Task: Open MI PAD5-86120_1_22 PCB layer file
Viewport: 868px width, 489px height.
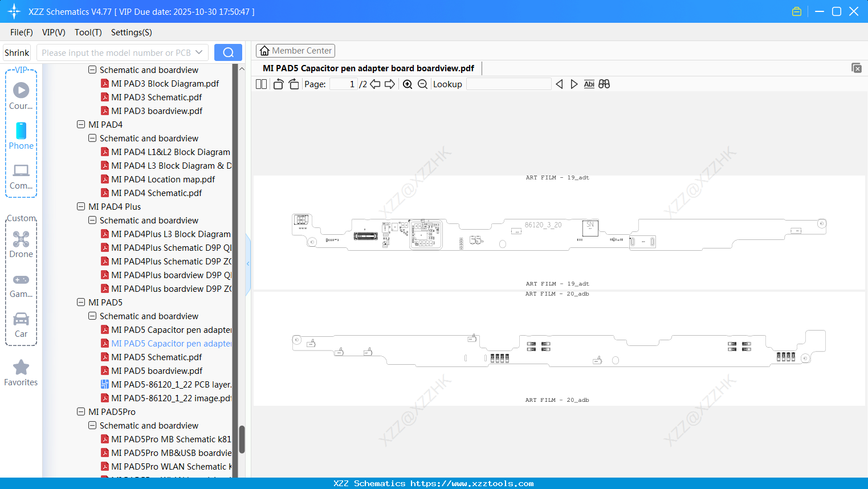Action: pos(166,385)
